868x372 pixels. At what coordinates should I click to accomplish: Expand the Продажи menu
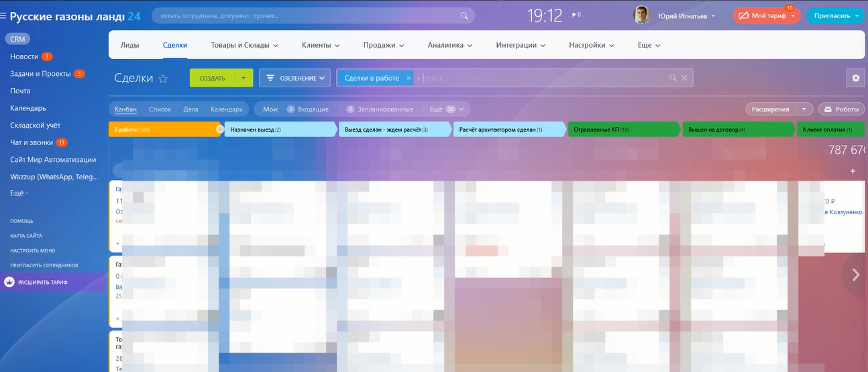(384, 45)
